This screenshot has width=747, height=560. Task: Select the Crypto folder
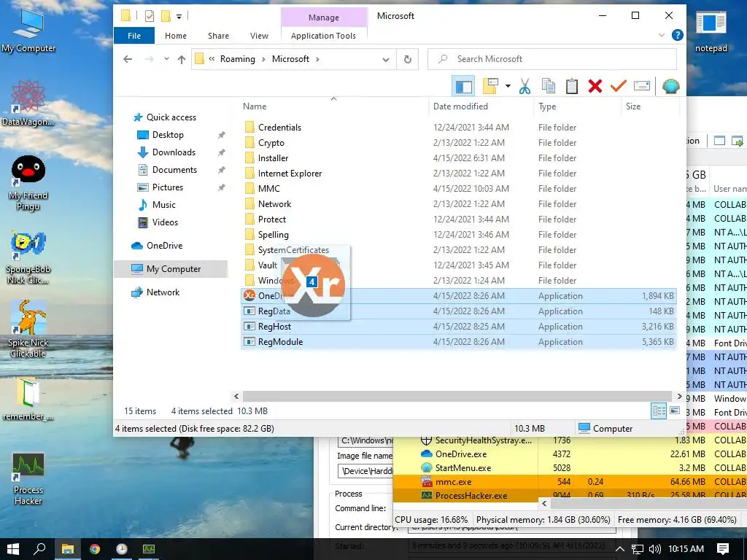pyautogui.click(x=271, y=143)
